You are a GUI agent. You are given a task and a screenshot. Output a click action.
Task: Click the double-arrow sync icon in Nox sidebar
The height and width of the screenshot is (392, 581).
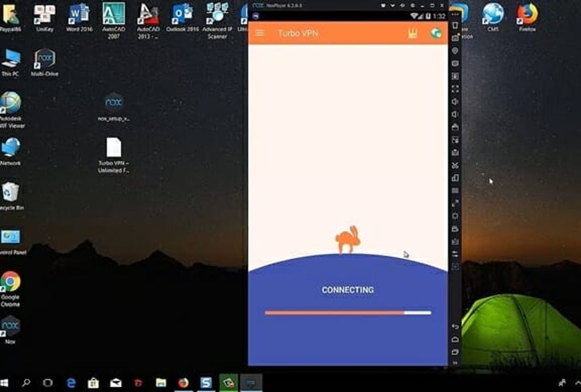coord(455,254)
